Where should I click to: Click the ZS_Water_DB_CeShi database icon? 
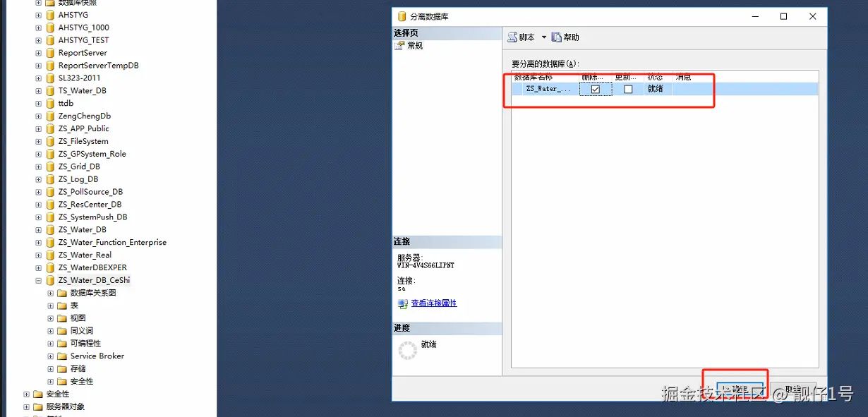tap(50, 281)
